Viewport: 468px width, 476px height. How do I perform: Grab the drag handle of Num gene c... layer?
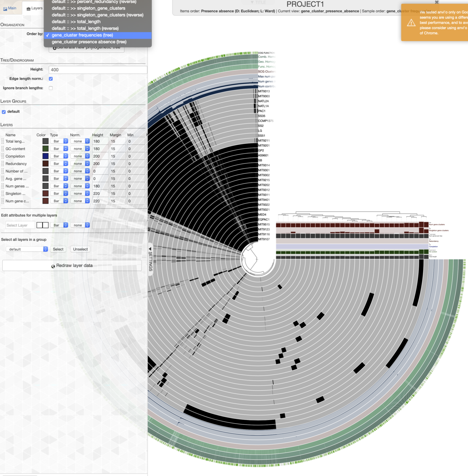coord(2,201)
